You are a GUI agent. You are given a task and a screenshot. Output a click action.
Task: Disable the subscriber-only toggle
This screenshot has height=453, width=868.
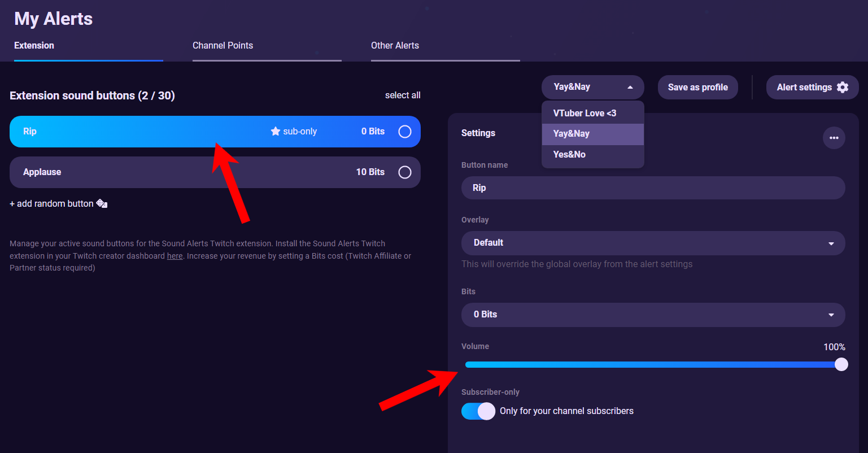pos(478,411)
